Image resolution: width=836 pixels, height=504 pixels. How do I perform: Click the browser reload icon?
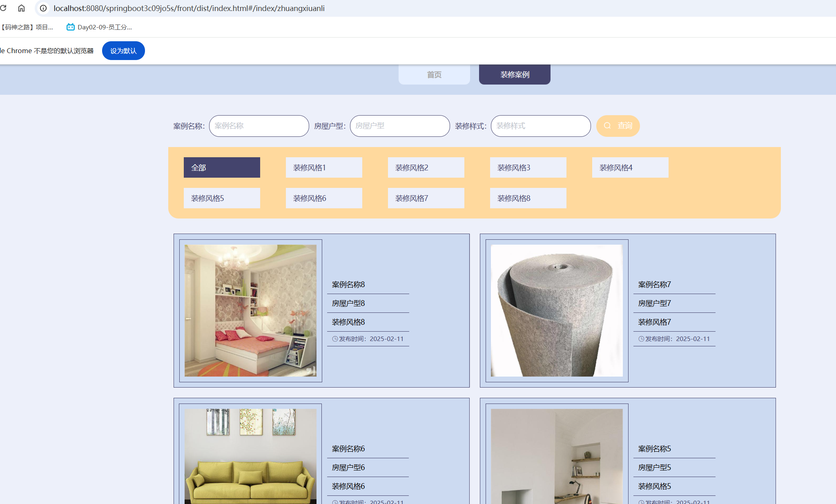pyautogui.click(x=3, y=8)
